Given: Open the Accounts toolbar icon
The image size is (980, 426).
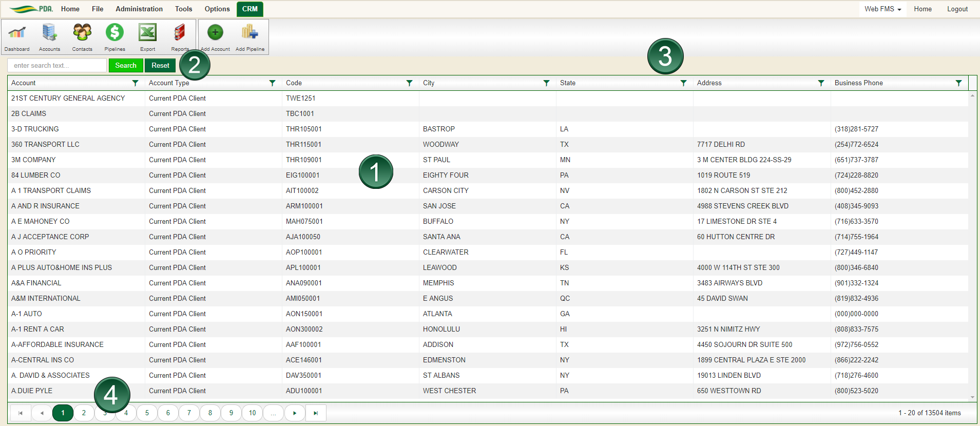Looking at the screenshot, I should pyautogui.click(x=49, y=33).
